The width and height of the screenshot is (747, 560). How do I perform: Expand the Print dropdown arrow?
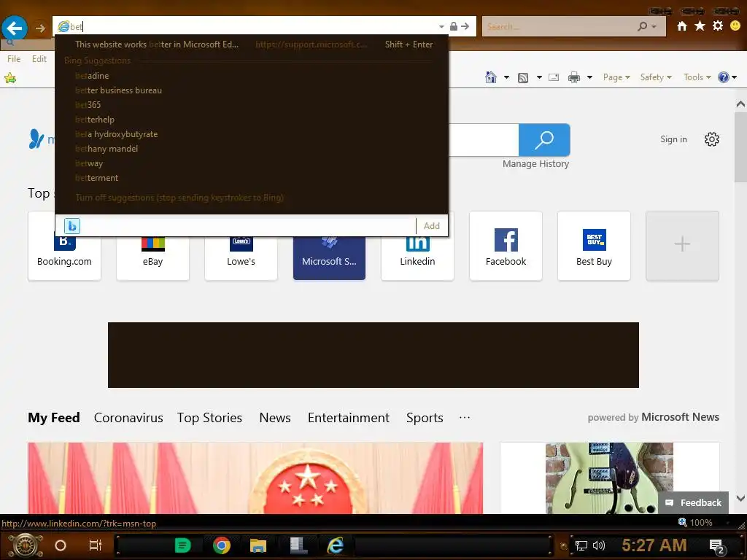[589, 77]
